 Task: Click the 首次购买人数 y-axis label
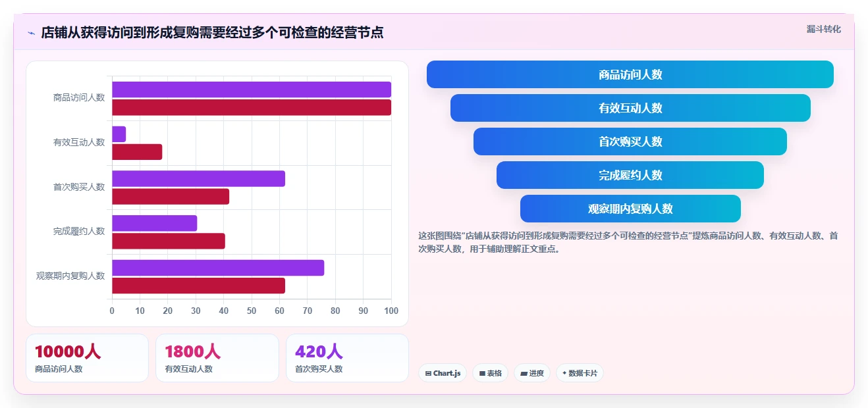(x=79, y=187)
